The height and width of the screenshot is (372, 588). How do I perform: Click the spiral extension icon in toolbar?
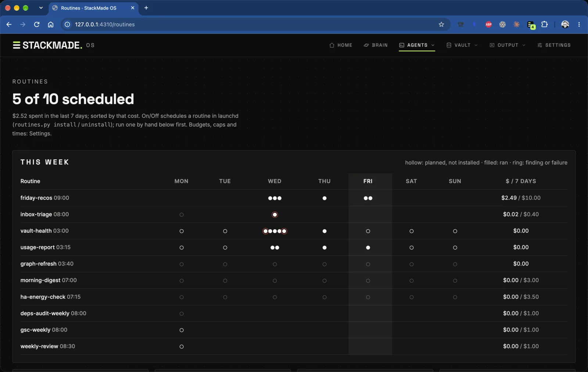pos(502,24)
